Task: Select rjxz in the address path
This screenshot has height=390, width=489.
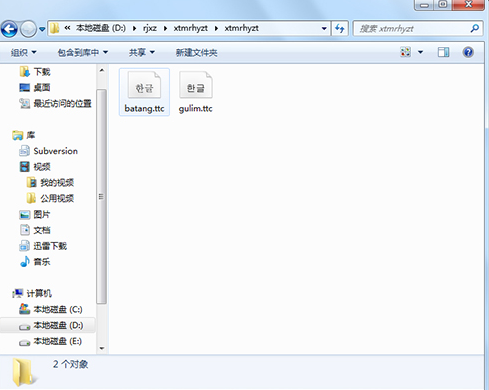Action: [150, 28]
